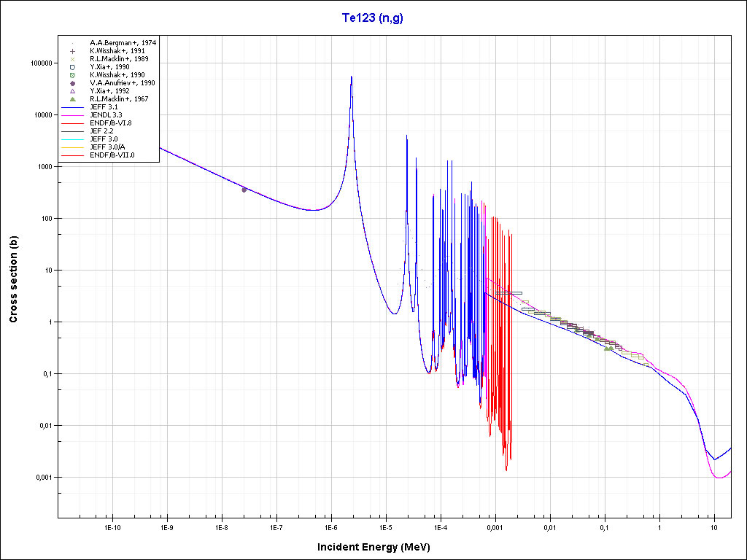Pick the yellow JEFF 3.0/A legend line
Image resolution: width=747 pixels, height=560 pixels.
(72, 147)
